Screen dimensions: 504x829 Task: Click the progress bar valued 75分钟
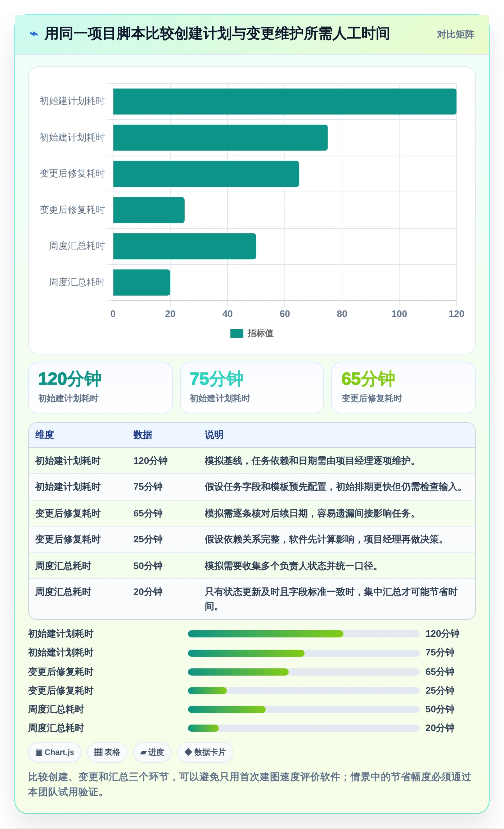point(304,653)
